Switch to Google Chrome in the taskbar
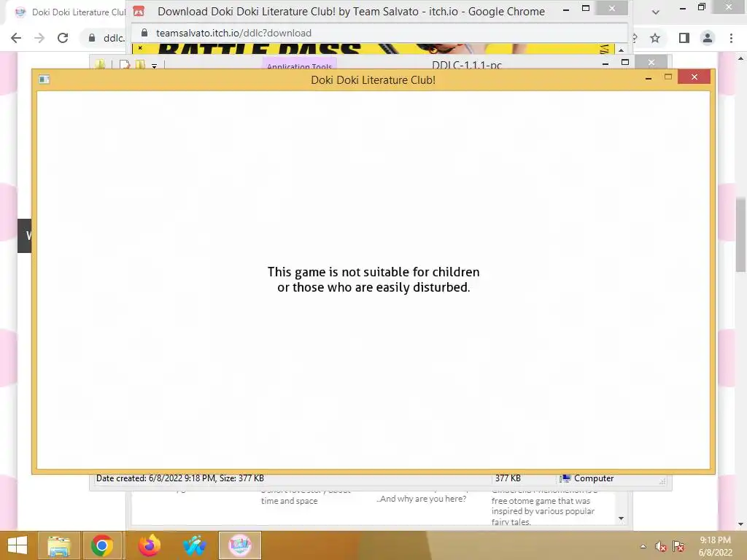Screen dimensions: 747x560 click(102, 545)
